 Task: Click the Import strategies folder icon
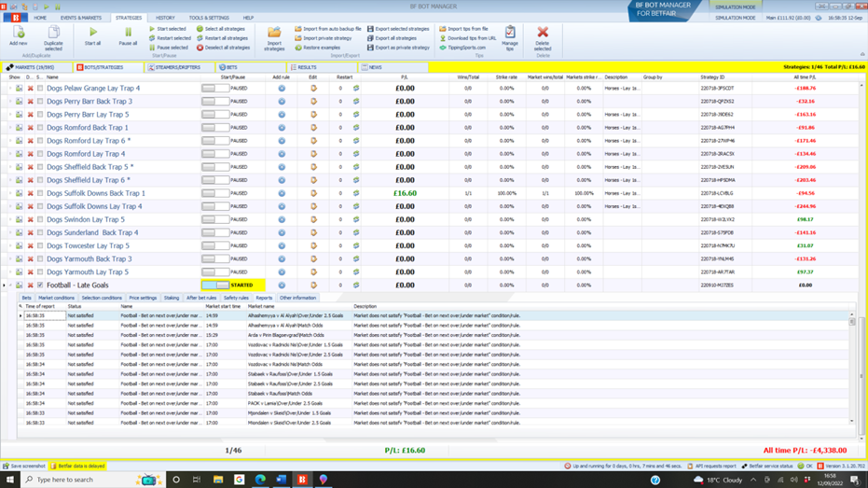[x=274, y=33]
